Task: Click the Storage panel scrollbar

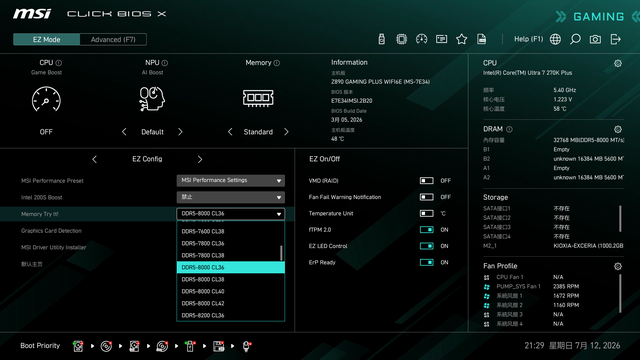Action: pyautogui.click(x=620, y=218)
